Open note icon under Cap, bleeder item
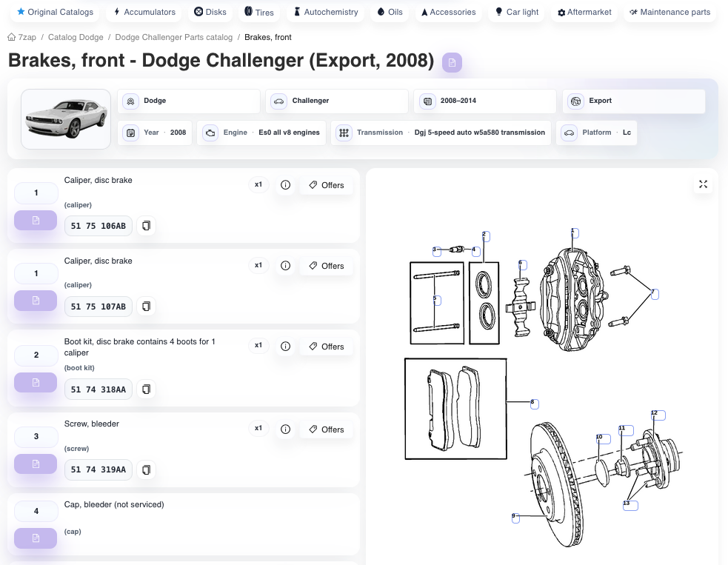 coord(36,538)
